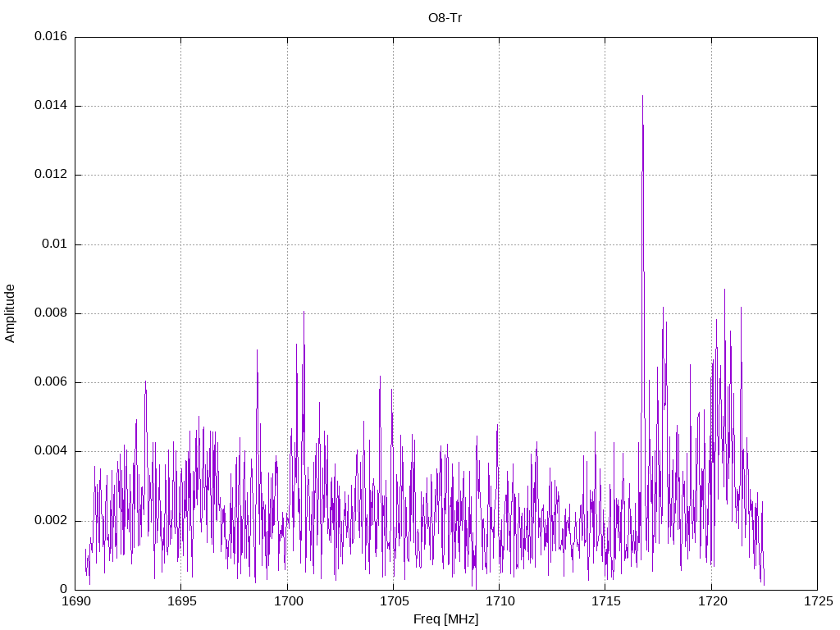This screenshot has height=630, width=840.
Task: Click the y-axis tick label 0.006
Action: 50,382
